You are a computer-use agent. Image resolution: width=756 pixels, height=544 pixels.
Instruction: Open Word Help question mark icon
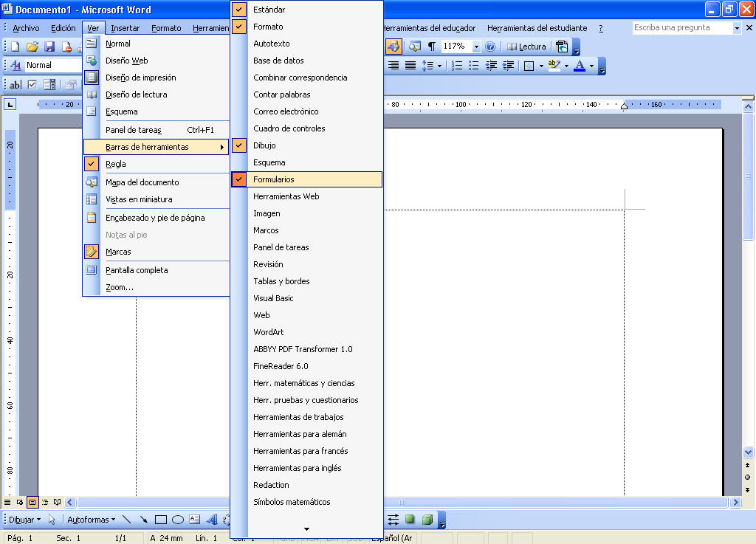[490, 47]
